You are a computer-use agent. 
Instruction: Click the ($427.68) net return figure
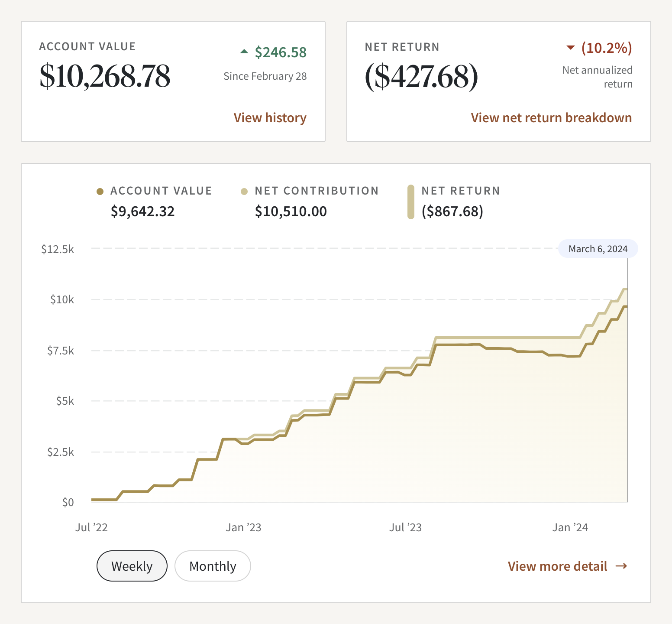pyautogui.click(x=421, y=77)
